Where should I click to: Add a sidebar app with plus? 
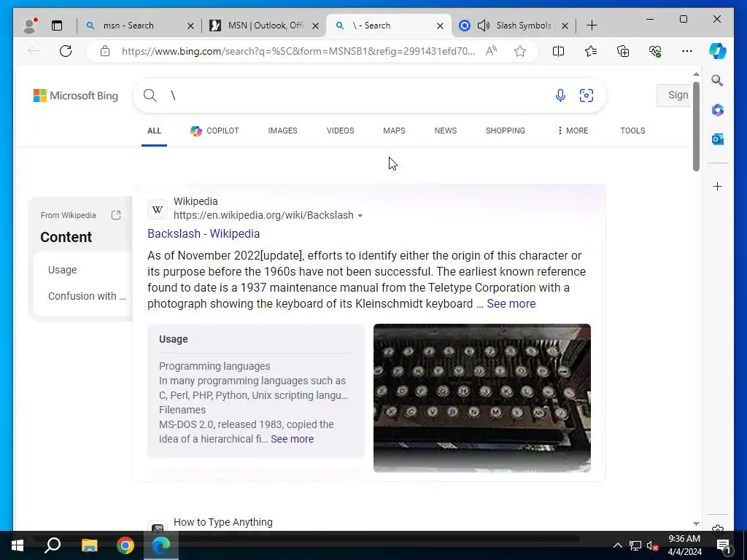pos(718,186)
